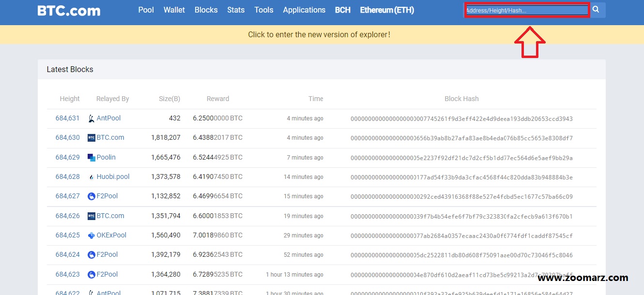Click block hash ending 46f5c8046

(x=461, y=255)
